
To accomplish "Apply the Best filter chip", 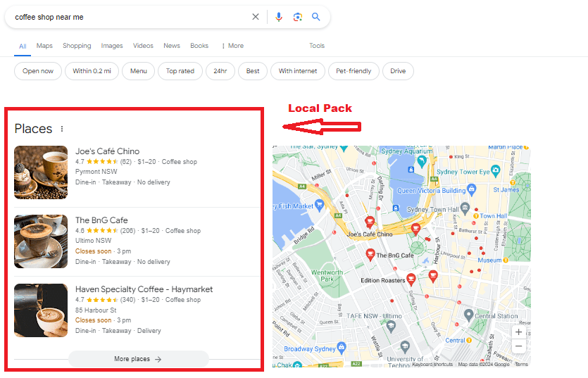I will (x=253, y=71).
